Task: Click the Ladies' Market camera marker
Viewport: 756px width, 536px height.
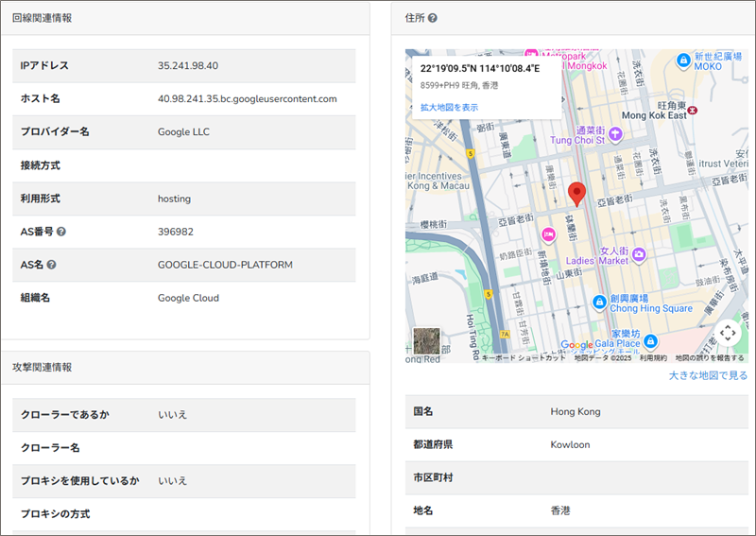Action: [x=640, y=253]
